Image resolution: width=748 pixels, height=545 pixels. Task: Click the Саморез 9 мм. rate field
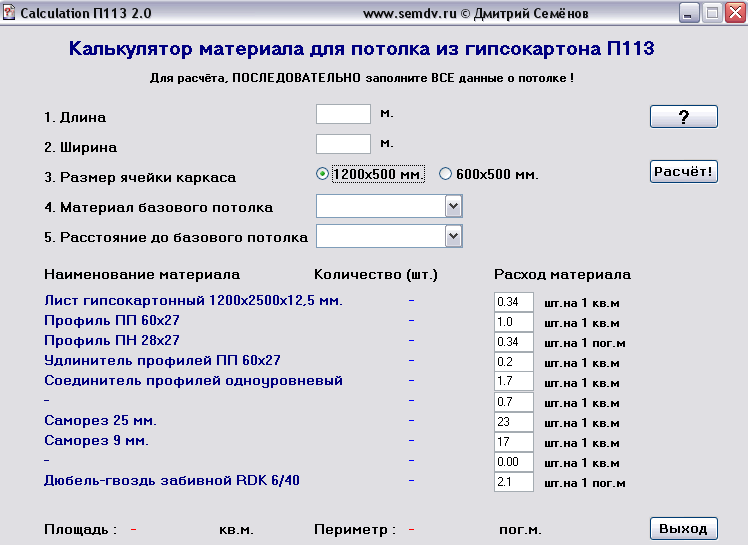514,441
